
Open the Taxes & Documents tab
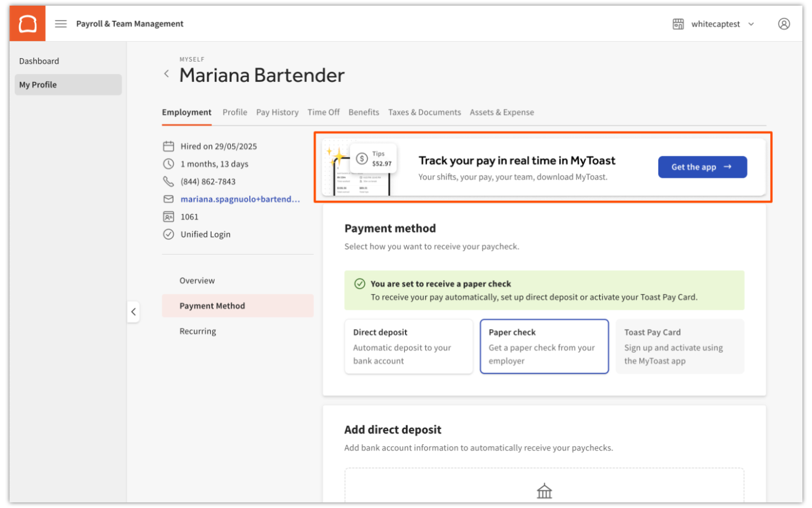pyautogui.click(x=424, y=112)
